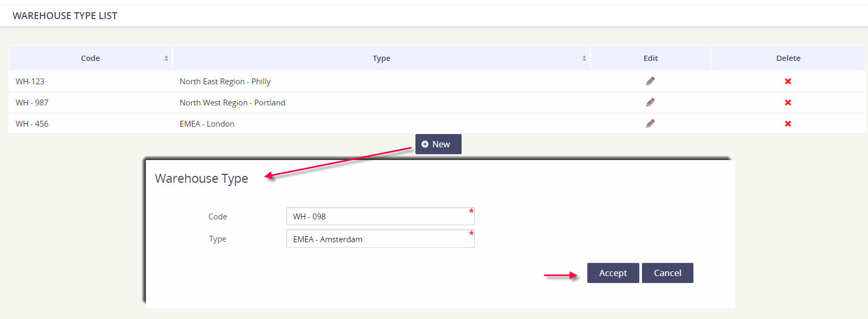Click the Type column header
Screen dimensions: 868x319
(381, 58)
